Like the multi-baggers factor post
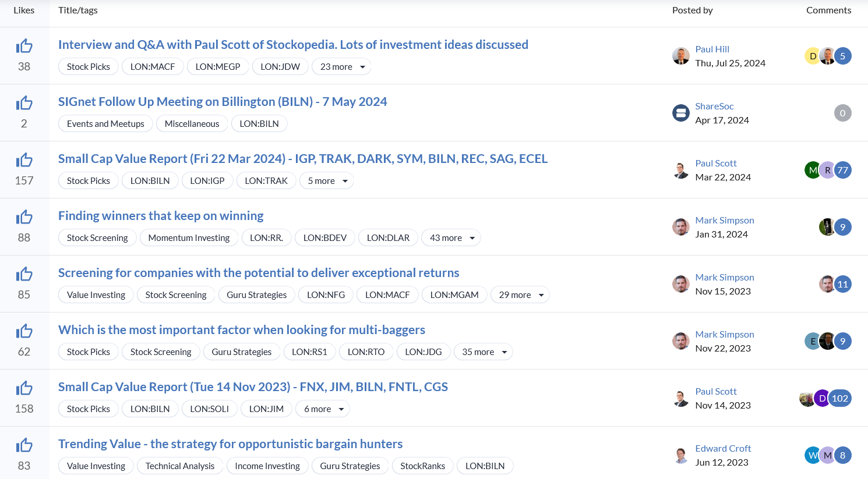This screenshot has height=479, width=868. 24,331
